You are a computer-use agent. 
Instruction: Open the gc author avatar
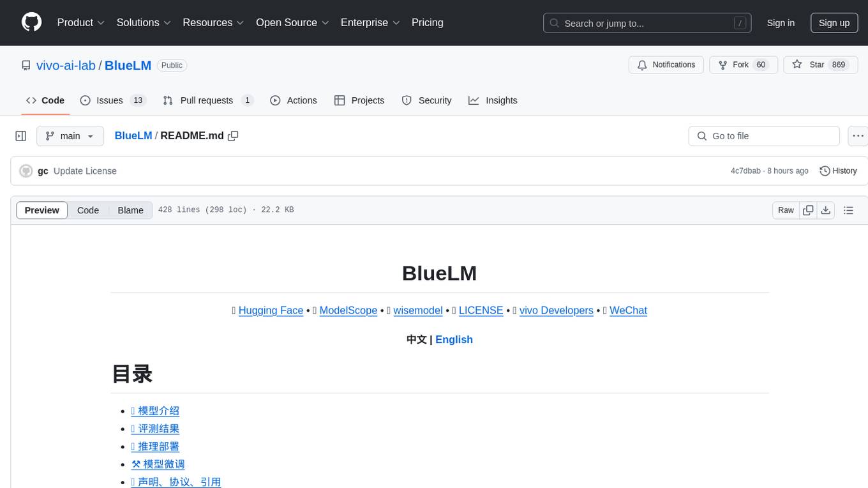(26, 171)
